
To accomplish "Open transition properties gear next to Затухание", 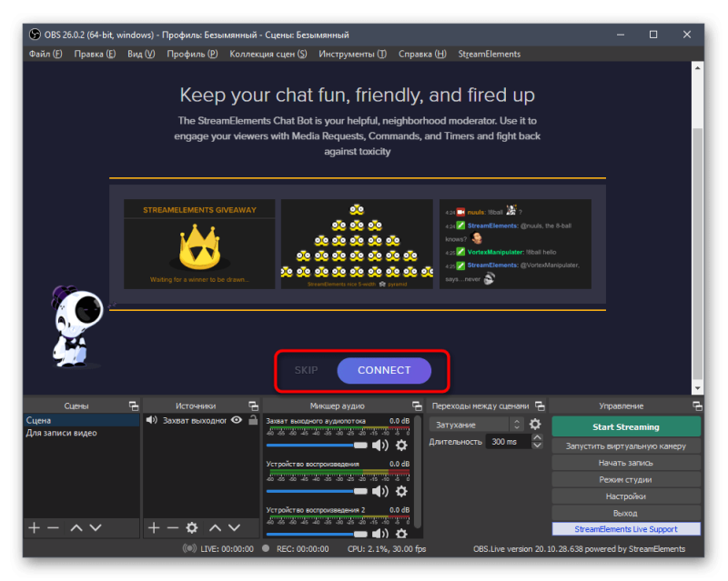I will click(535, 424).
